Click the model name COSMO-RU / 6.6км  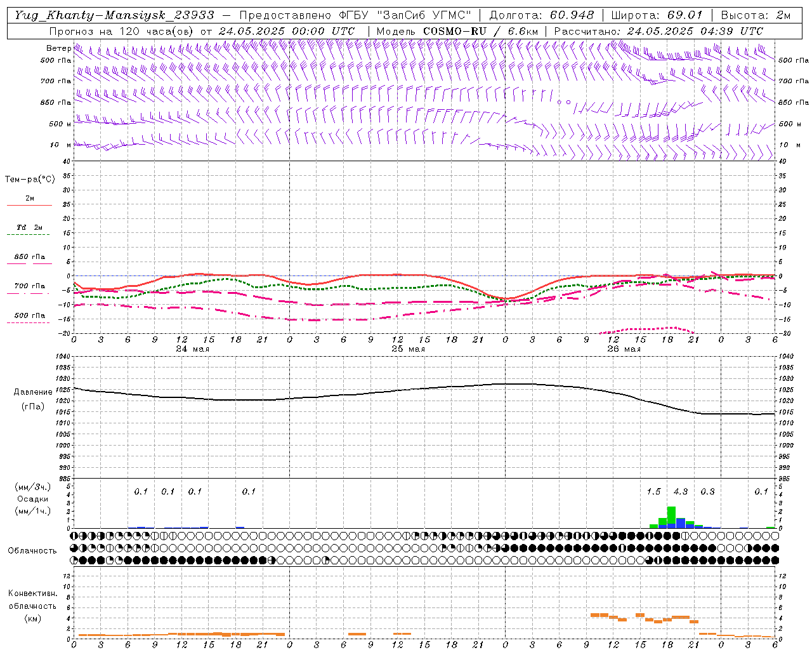click(481, 31)
